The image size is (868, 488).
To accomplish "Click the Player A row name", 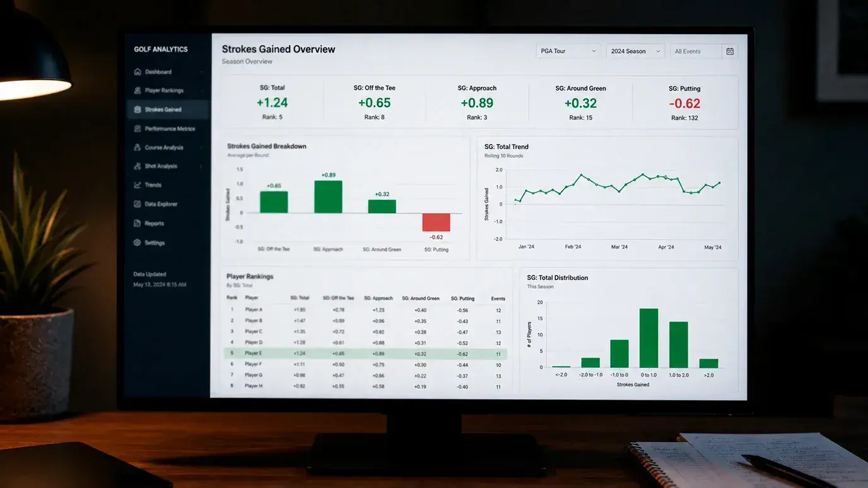I will [x=254, y=310].
